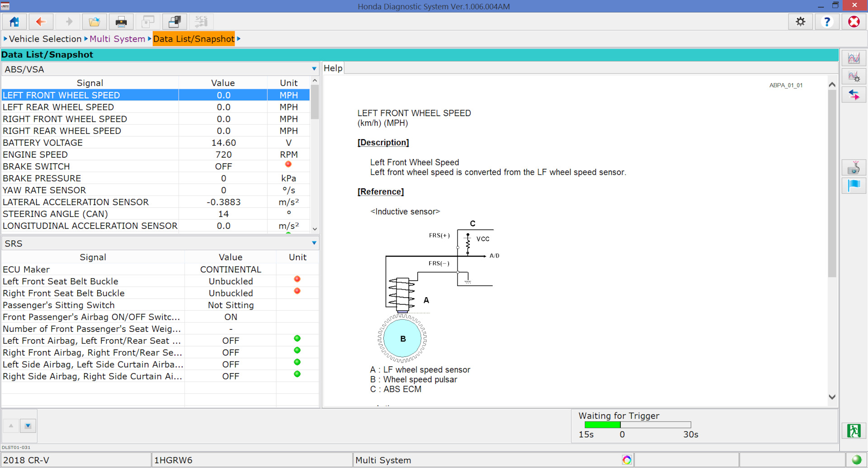Go to Vehicle Selection breadcrumb
The height and width of the screenshot is (468, 868).
tap(45, 39)
